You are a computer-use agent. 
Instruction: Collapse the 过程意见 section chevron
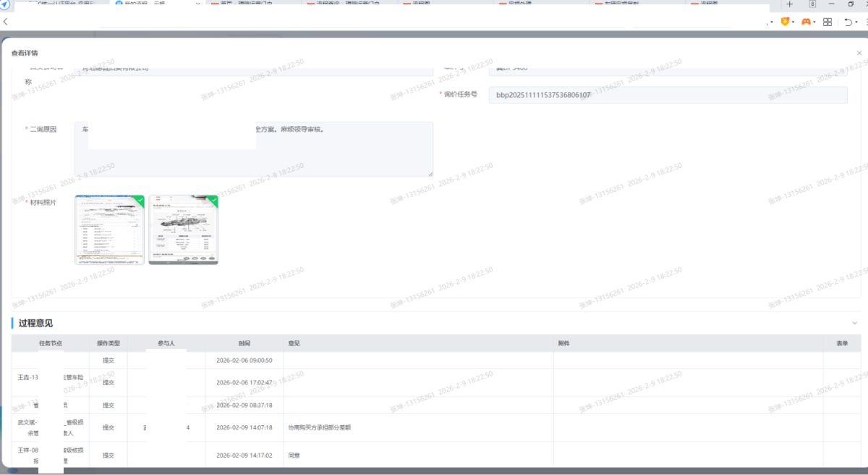(x=854, y=323)
